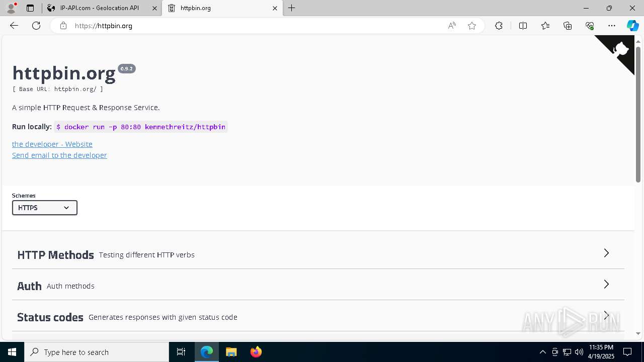
Task: Click the 'HTTP Methods' heading text
Action: 55,255
